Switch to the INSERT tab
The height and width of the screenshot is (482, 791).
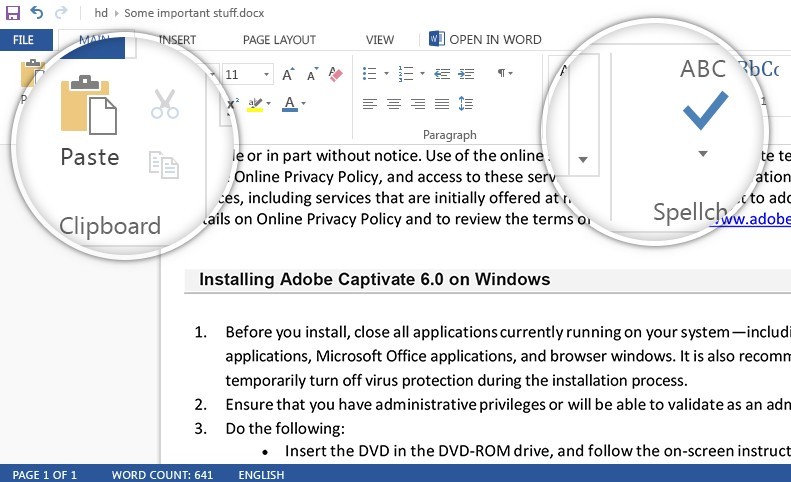click(x=177, y=40)
